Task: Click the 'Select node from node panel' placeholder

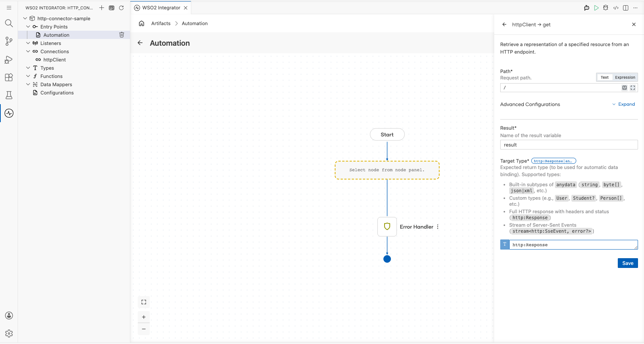Action: tap(387, 170)
